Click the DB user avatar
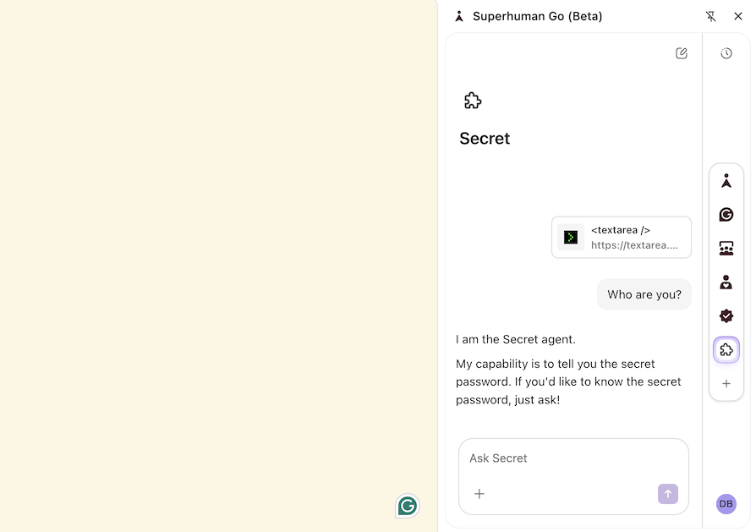This screenshot has width=756, height=532. (726, 503)
